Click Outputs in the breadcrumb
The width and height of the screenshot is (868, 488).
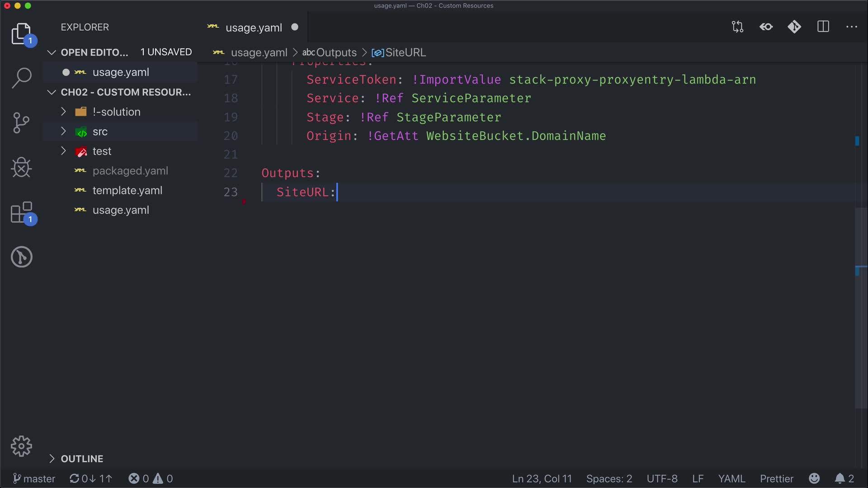pos(336,52)
